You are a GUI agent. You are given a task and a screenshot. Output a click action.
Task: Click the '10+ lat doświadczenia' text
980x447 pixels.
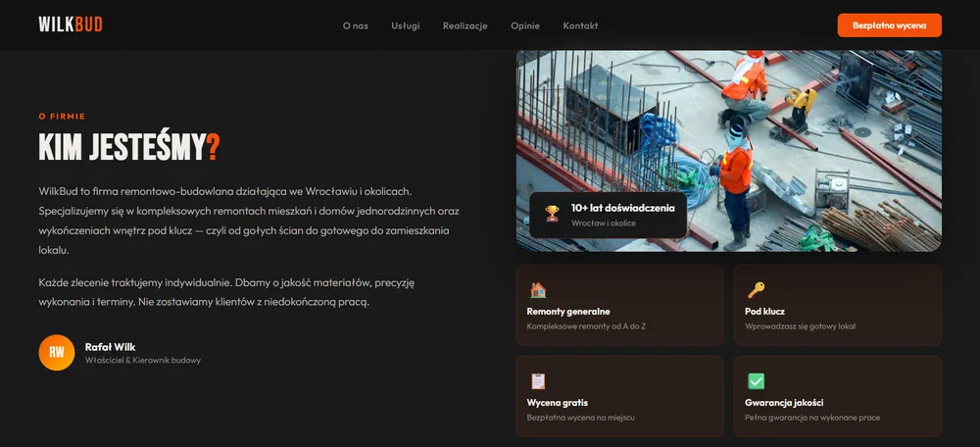pos(622,208)
